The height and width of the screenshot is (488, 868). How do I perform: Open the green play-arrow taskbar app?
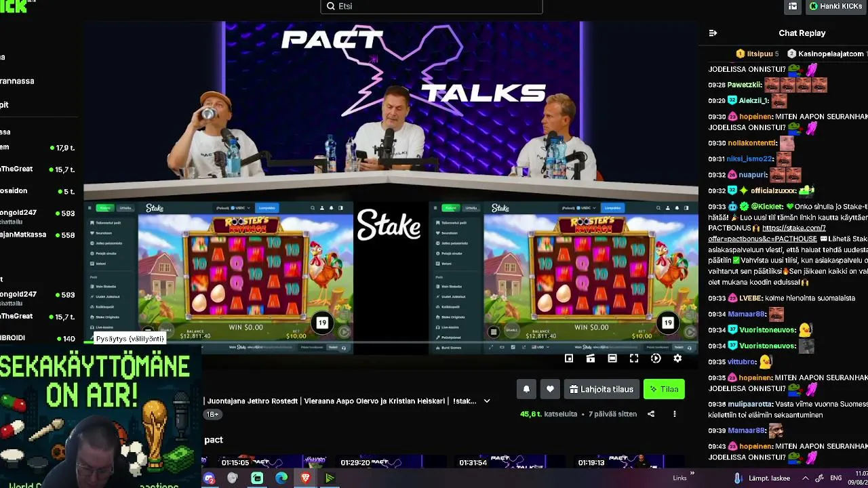click(330, 478)
